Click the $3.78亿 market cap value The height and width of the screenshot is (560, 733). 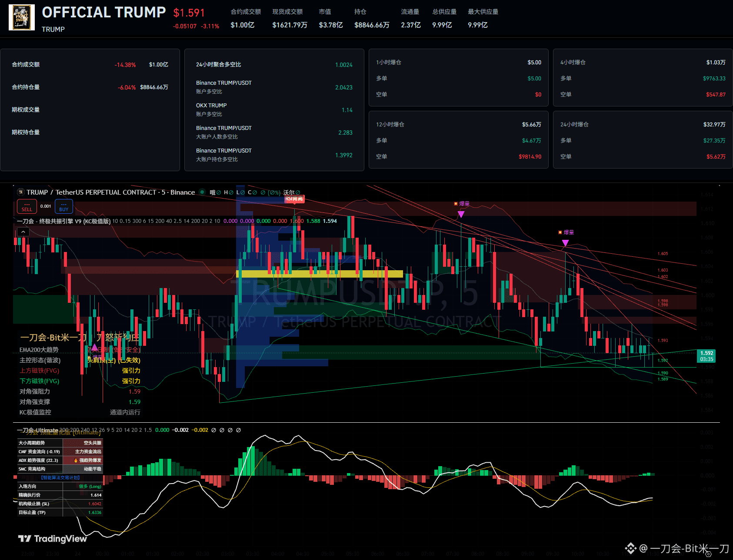[331, 25]
